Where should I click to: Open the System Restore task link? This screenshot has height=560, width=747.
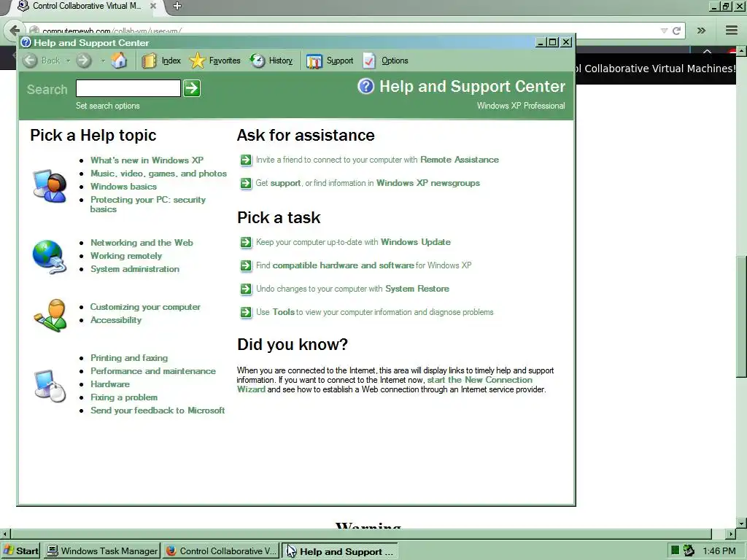tap(417, 289)
